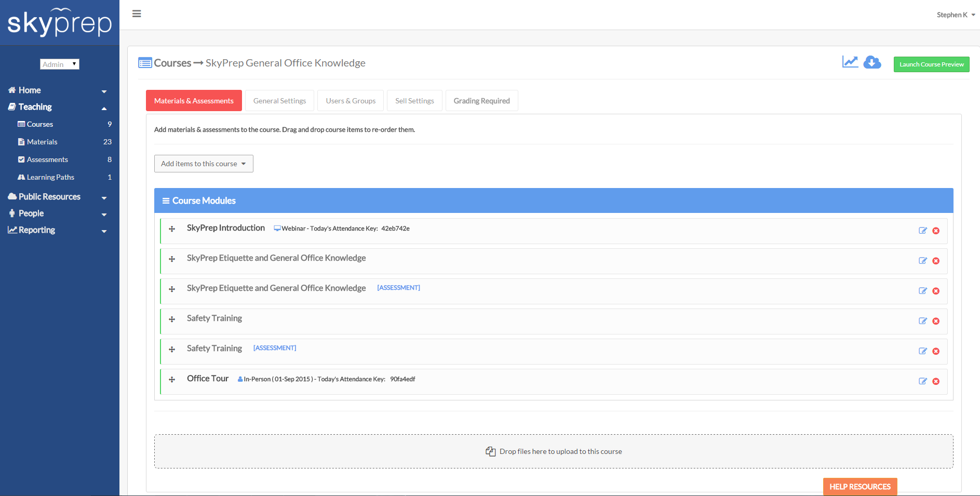Open the Grading Required tab
Screen dimensions: 980x496
point(481,101)
